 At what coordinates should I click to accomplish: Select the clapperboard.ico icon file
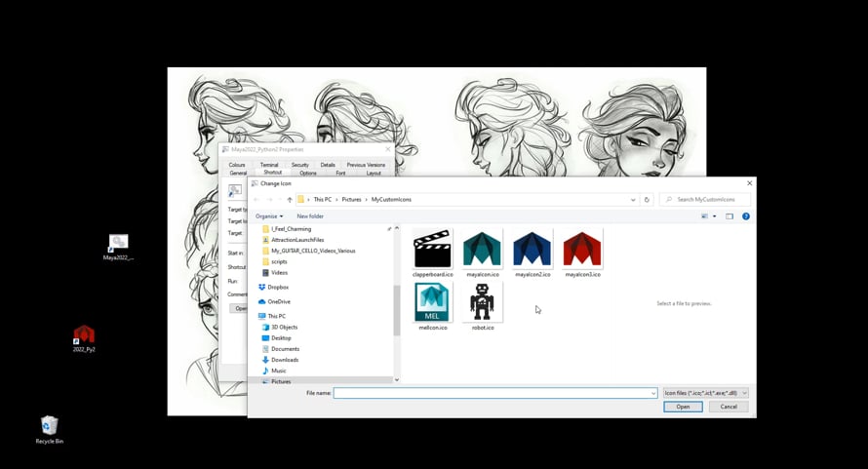click(x=432, y=251)
